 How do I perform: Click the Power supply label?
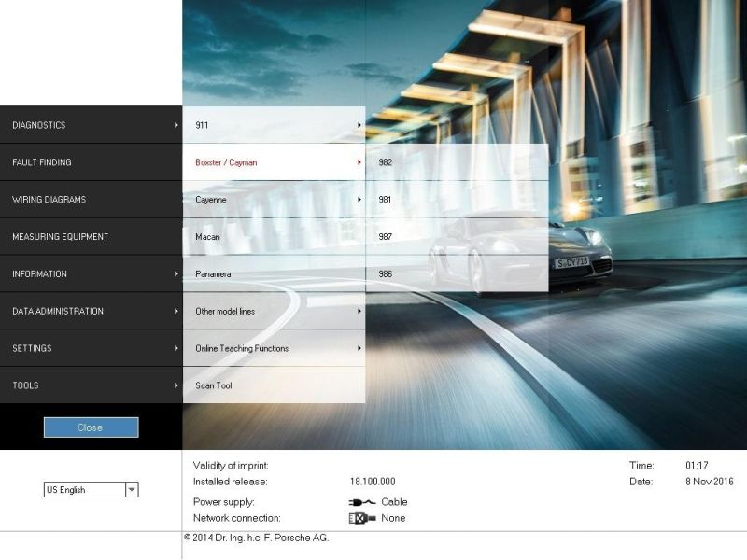[x=223, y=502]
